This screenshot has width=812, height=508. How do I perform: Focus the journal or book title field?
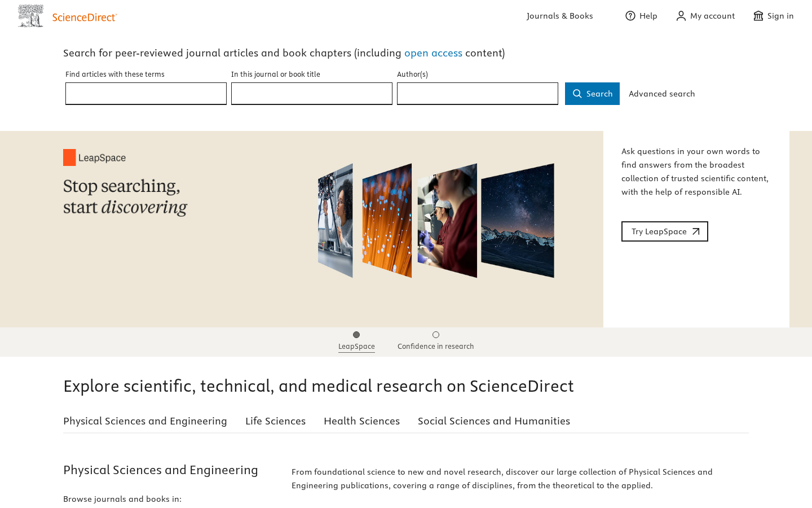tap(312, 94)
